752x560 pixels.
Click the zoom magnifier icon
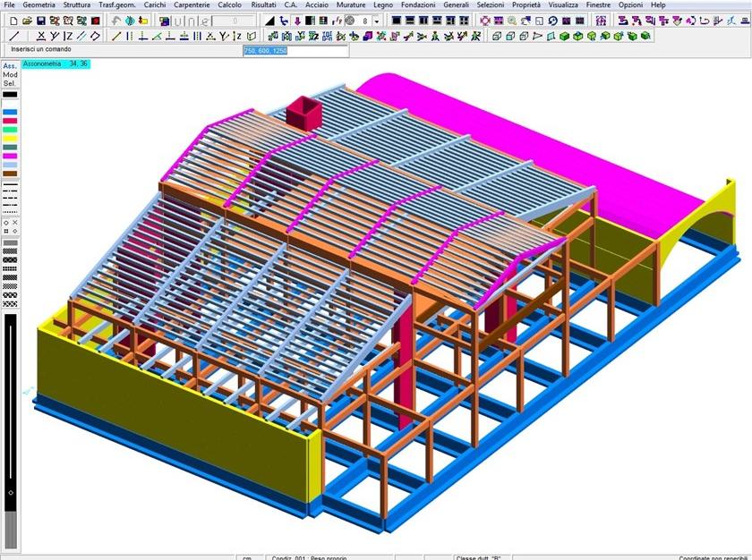(512, 21)
